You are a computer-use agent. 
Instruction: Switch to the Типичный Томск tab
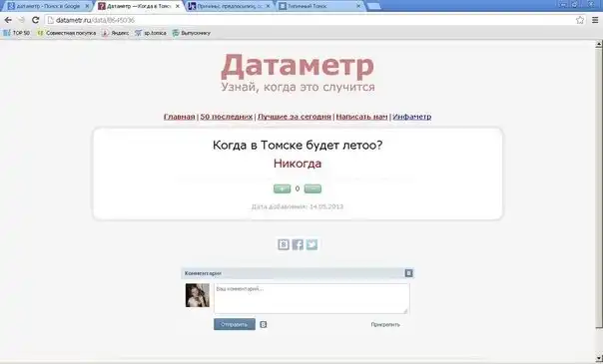(x=319, y=6)
